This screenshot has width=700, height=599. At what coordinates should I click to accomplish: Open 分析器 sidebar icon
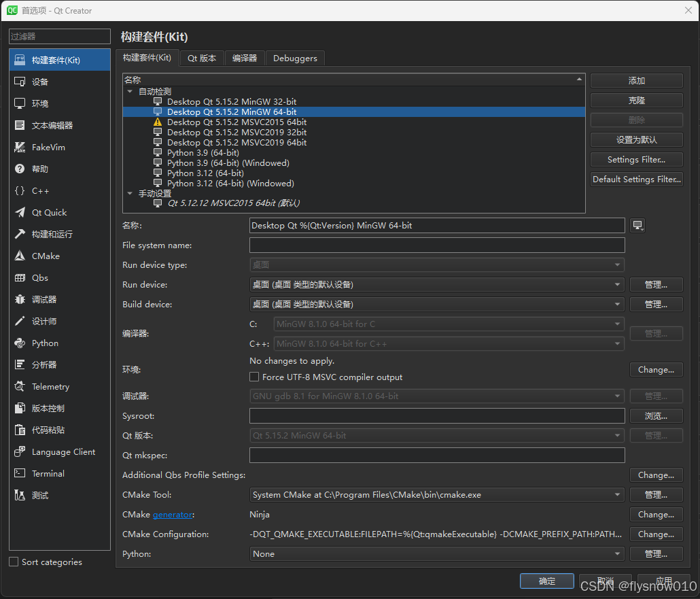coord(20,365)
